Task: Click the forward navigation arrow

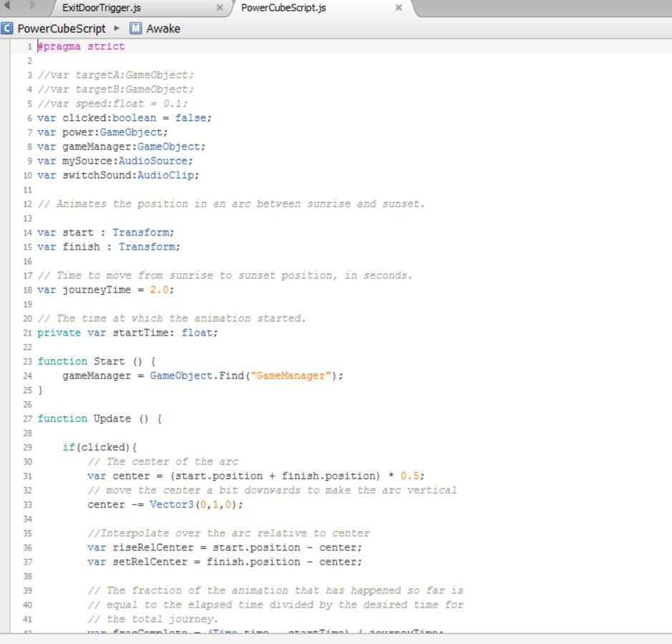Action: tap(31, 6)
